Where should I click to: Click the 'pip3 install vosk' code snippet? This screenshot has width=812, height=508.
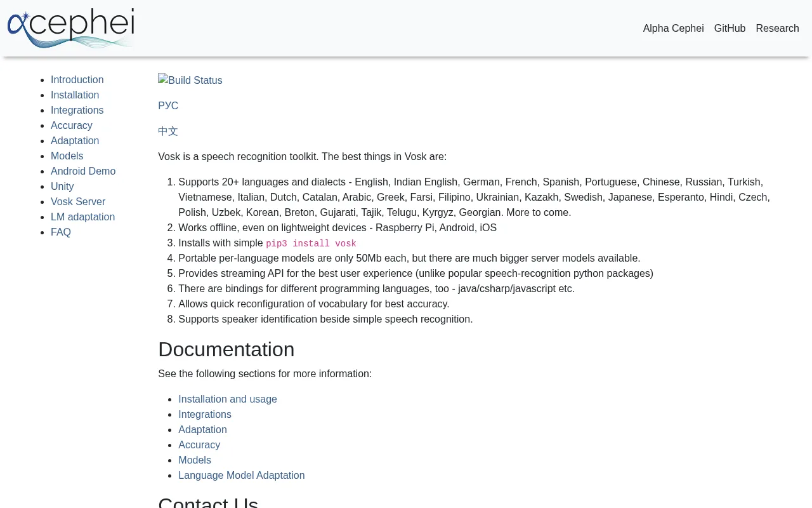(311, 244)
